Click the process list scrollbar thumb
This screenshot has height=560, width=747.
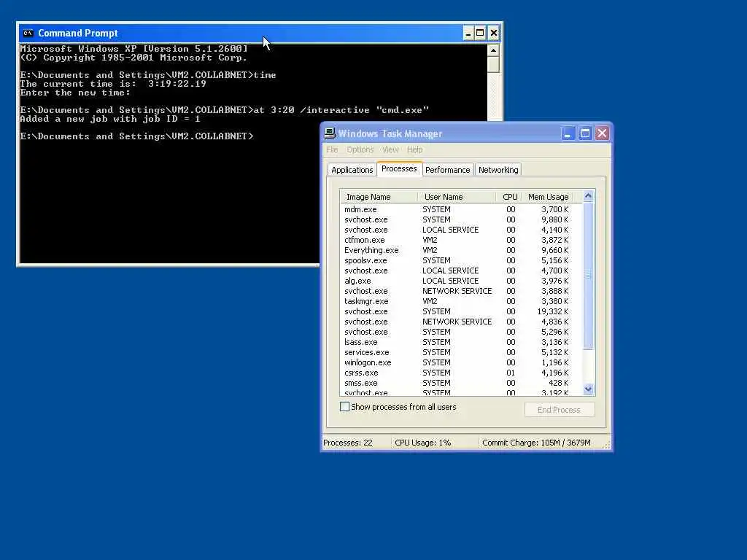[x=589, y=276]
